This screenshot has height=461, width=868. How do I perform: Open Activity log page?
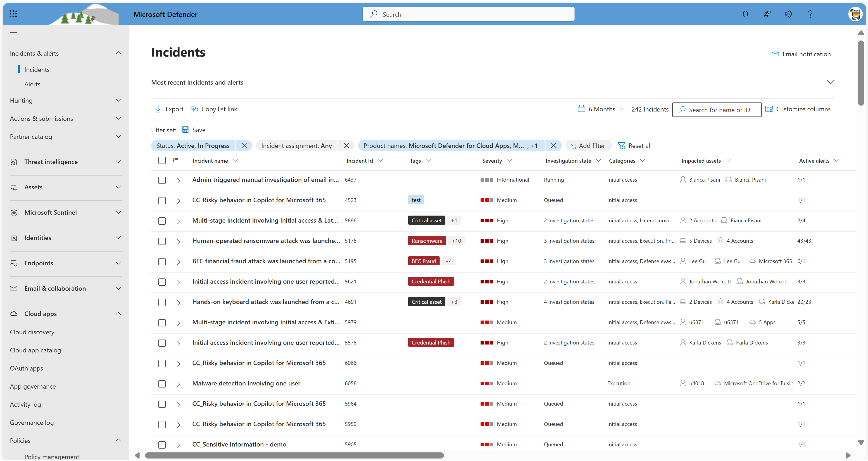[x=25, y=404]
